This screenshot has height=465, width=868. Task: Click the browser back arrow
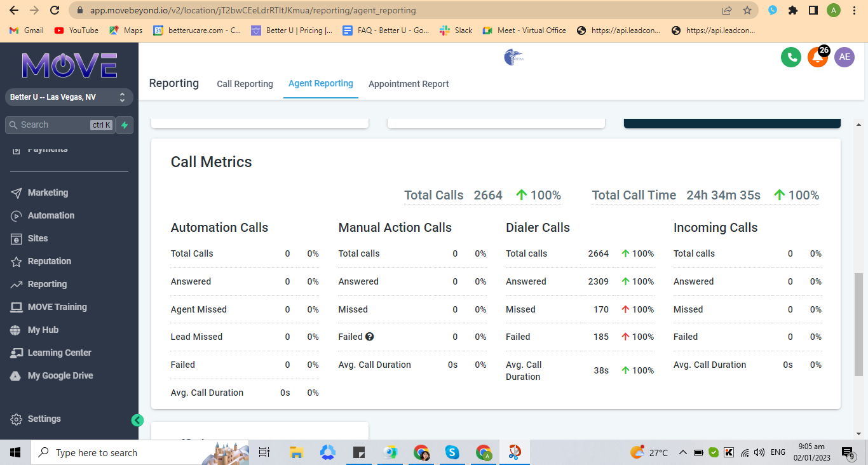point(14,10)
